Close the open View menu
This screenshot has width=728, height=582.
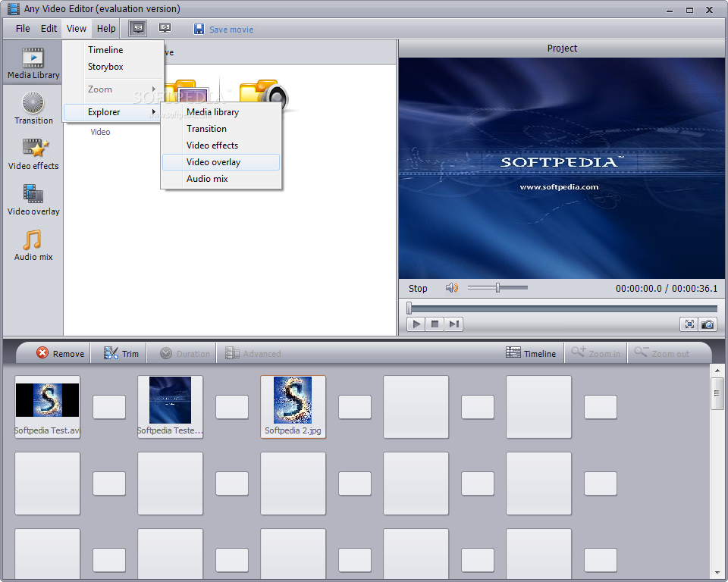click(76, 29)
